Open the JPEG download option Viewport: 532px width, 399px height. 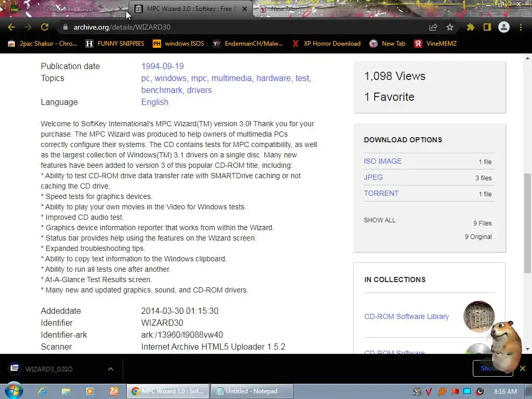point(373,177)
